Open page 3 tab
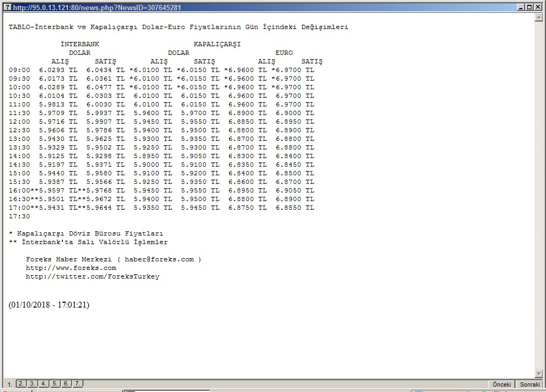This screenshot has height=392, width=546. click(32, 383)
